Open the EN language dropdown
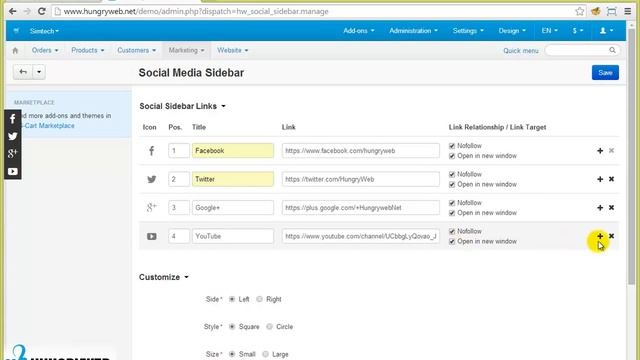 [x=549, y=31]
